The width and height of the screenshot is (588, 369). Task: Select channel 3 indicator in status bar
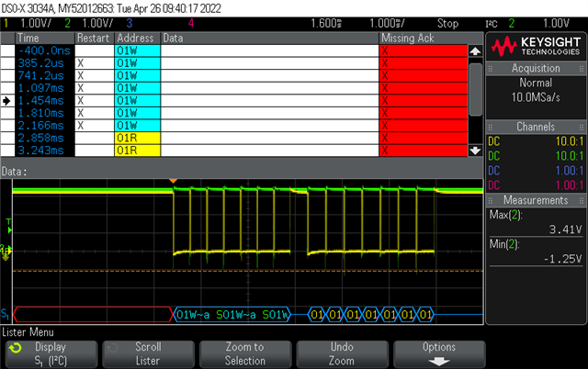(130, 24)
